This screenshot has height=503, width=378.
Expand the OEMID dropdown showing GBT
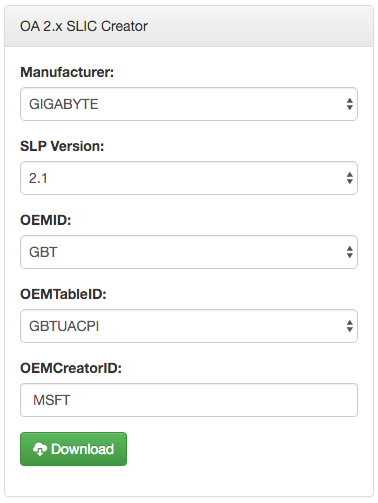pyautogui.click(x=189, y=252)
